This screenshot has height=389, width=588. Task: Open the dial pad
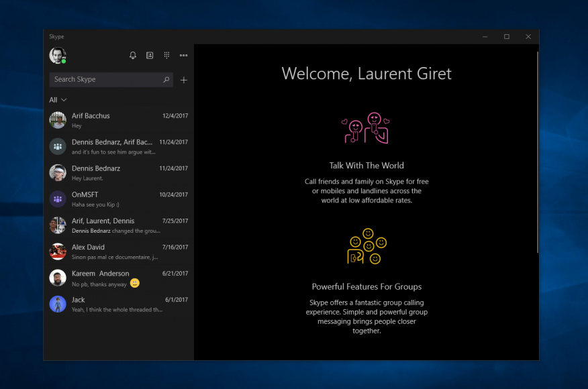tap(166, 56)
